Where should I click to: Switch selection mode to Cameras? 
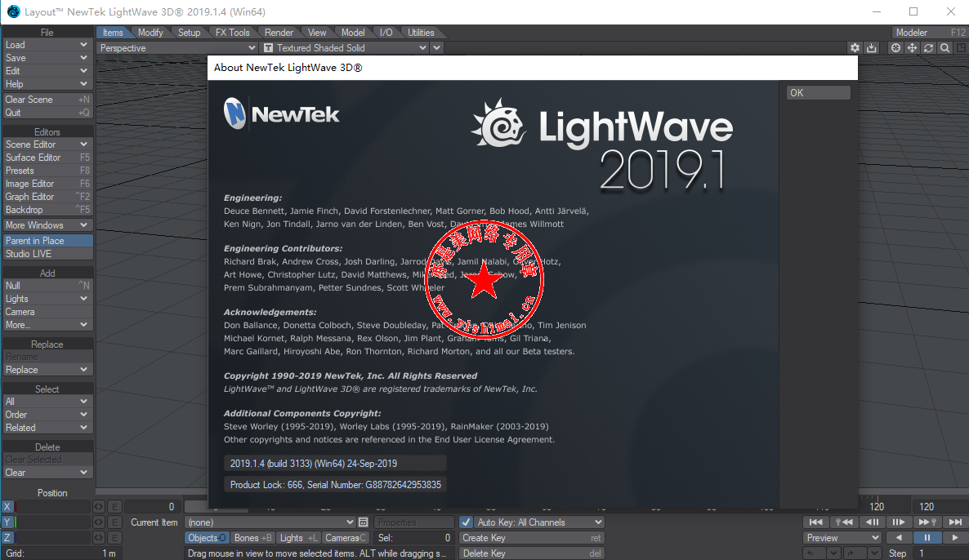tap(346, 538)
